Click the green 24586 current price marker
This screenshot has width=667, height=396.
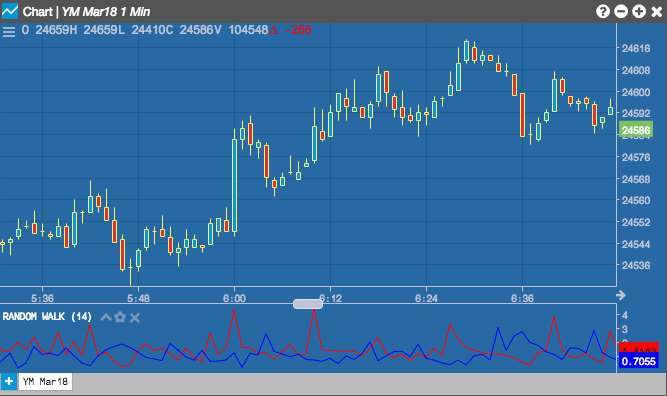click(x=636, y=130)
